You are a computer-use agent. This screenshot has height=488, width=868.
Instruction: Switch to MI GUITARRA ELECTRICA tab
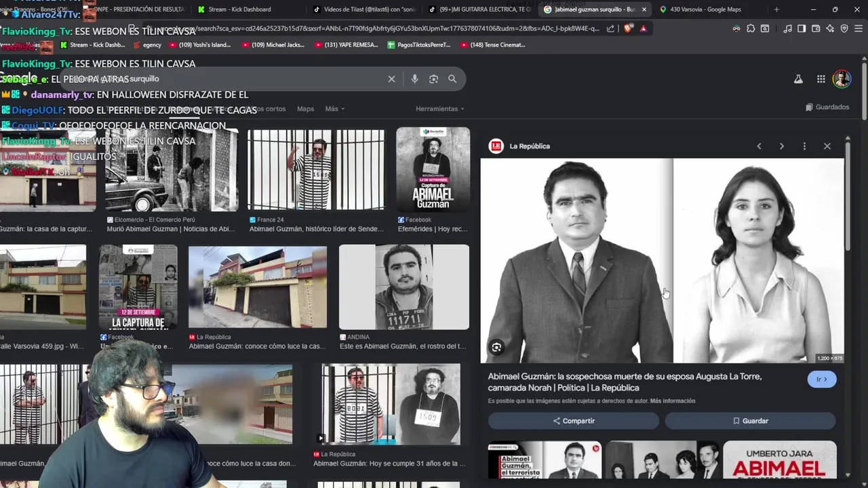[480, 9]
